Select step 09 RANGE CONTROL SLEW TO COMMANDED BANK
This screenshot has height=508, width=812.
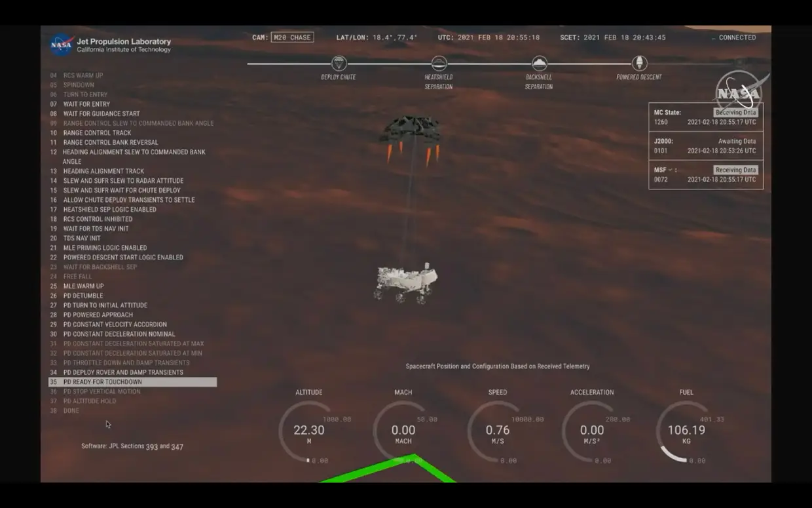coord(132,123)
